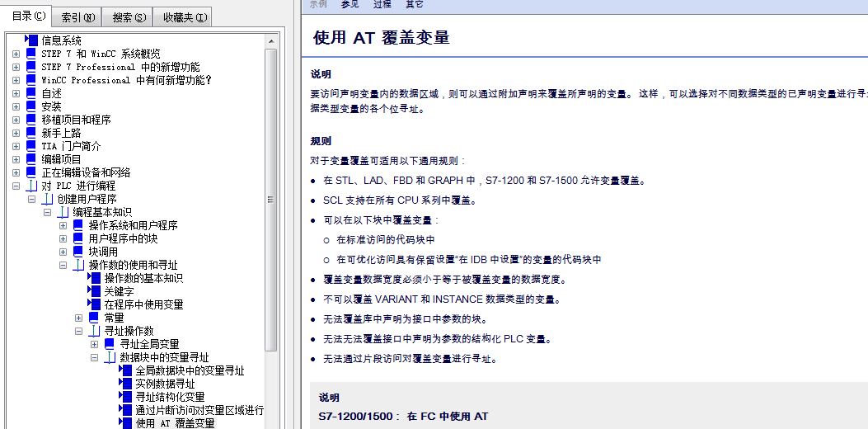Click open-book icon beside 对 PLC 进行编程
Image resolution: width=868 pixels, height=429 pixels.
tap(31, 186)
